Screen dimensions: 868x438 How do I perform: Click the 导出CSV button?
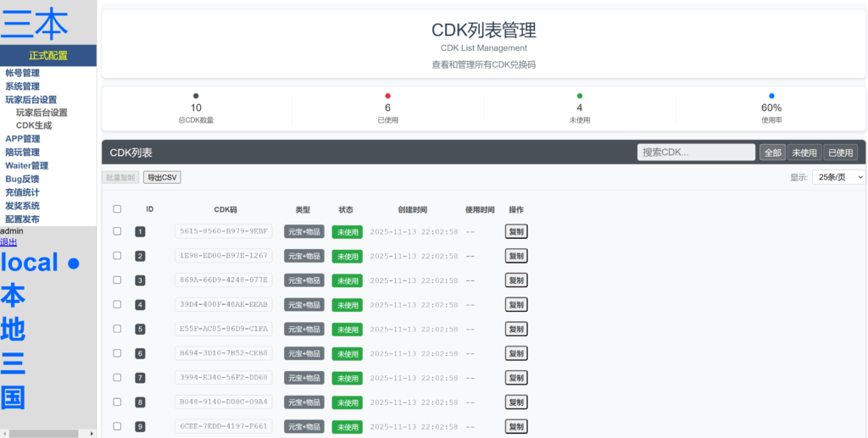coord(162,177)
